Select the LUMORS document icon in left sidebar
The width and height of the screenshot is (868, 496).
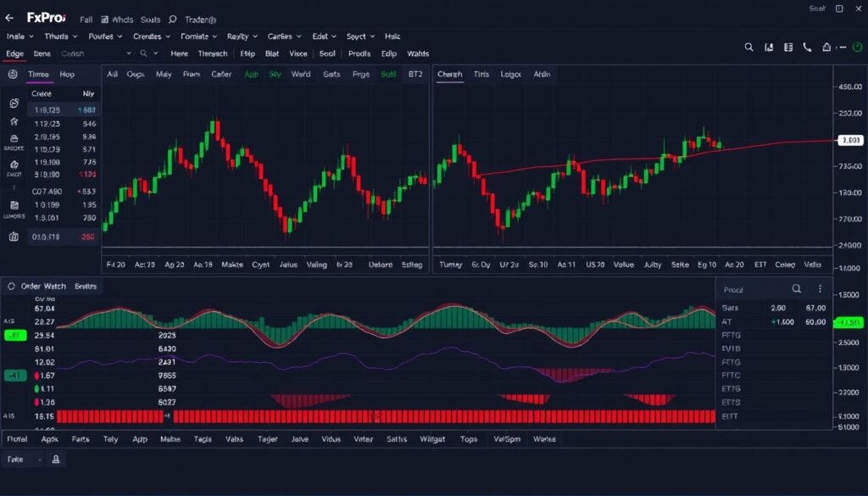[x=14, y=203]
